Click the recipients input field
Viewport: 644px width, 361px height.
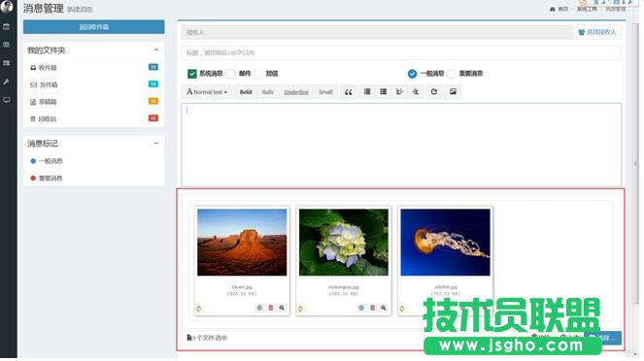point(377,32)
